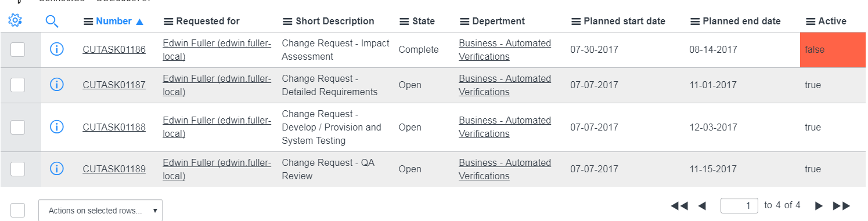Select the checkbox for CUTASK01186 row
This screenshot has width=868, height=221.
click(x=18, y=49)
